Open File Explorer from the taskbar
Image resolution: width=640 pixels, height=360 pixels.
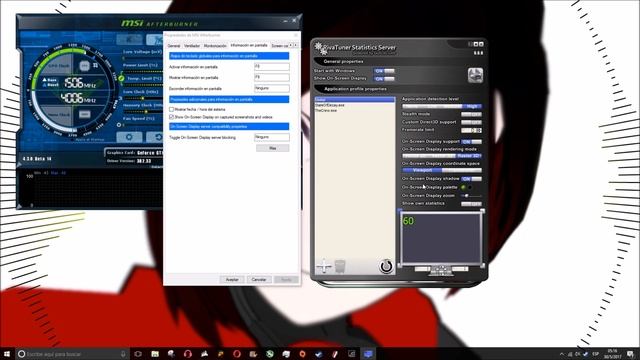pyautogui.click(x=155, y=354)
